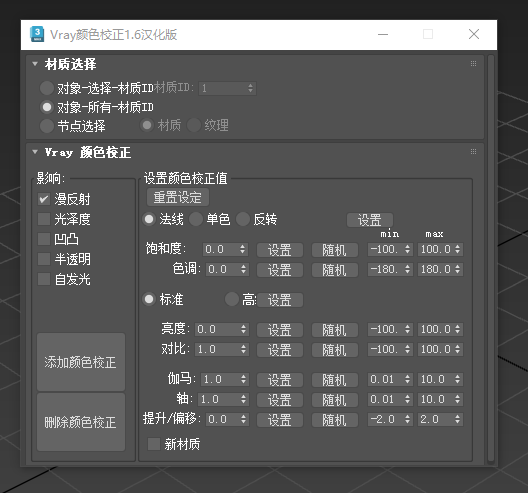
Task: Switch to the 高 mode radio button
Action: (x=232, y=299)
